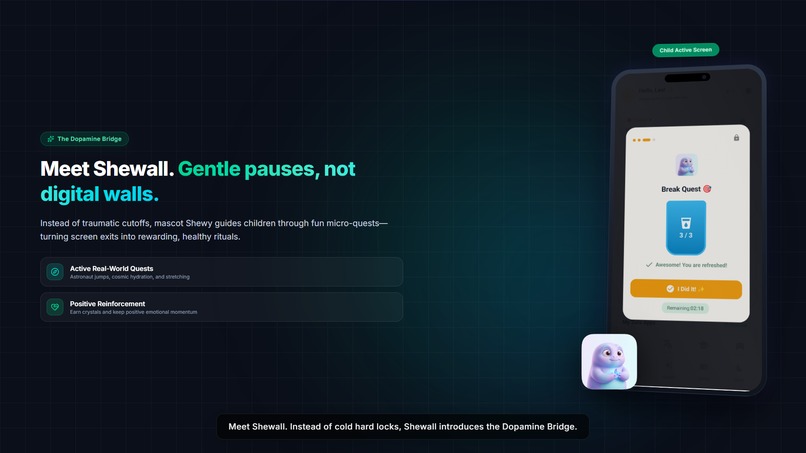
Task: Click the target emoji next to Break Quest
Action: pos(707,189)
